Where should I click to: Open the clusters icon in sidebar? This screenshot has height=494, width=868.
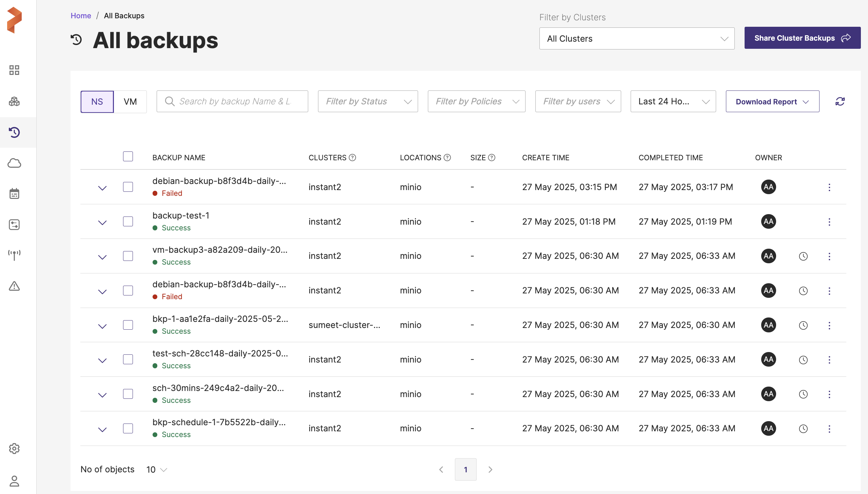[14, 101]
